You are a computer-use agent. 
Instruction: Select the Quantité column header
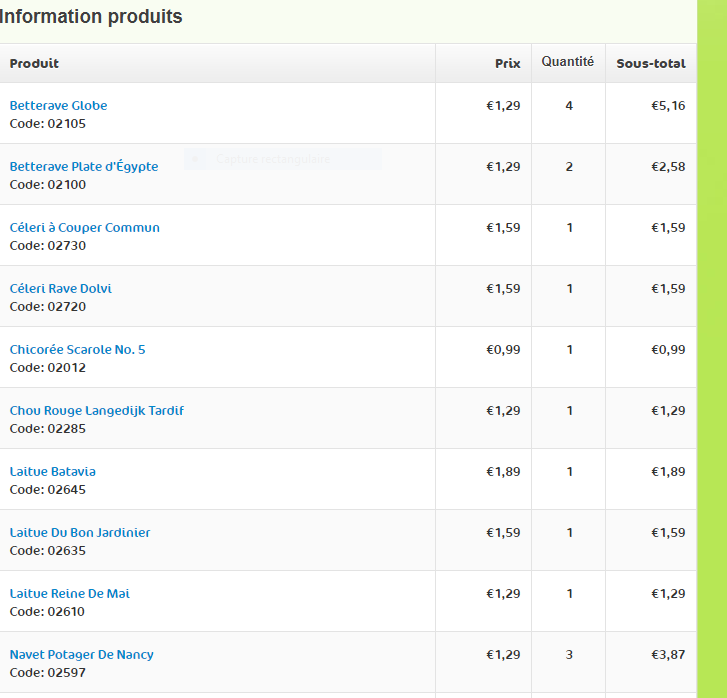(568, 62)
